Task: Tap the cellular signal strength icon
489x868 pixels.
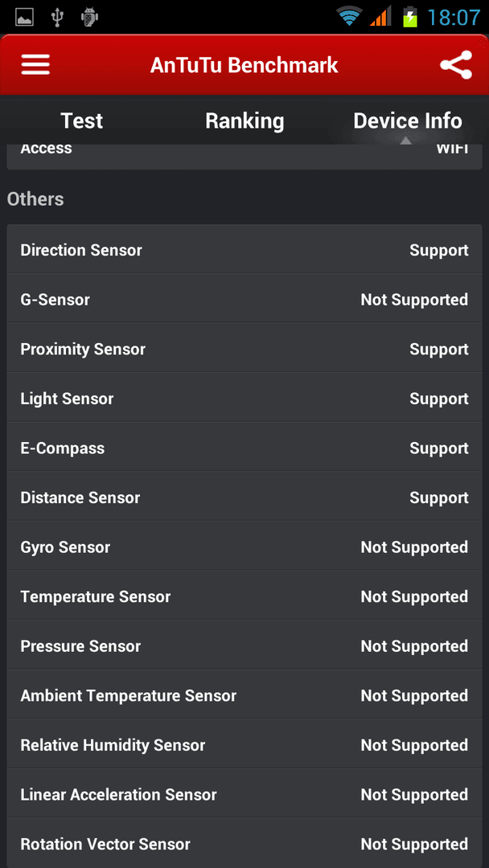Action: [380, 17]
